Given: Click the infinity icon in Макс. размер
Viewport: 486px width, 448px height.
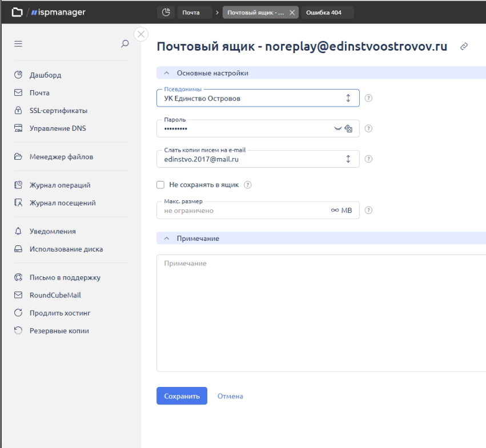Looking at the screenshot, I should 335,211.
